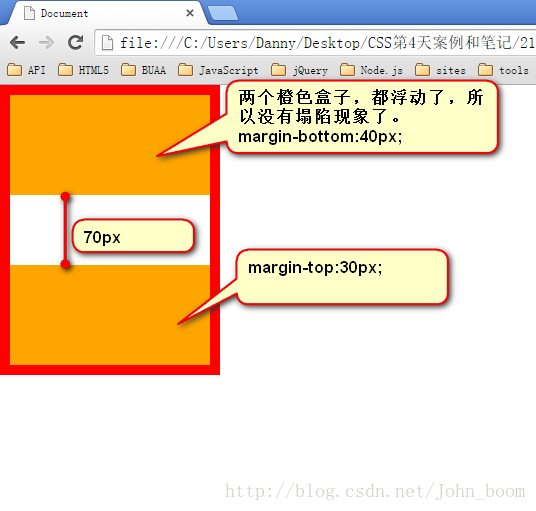Open the sites bookmarks folder
536x511 pixels.
click(x=440, y=70)
